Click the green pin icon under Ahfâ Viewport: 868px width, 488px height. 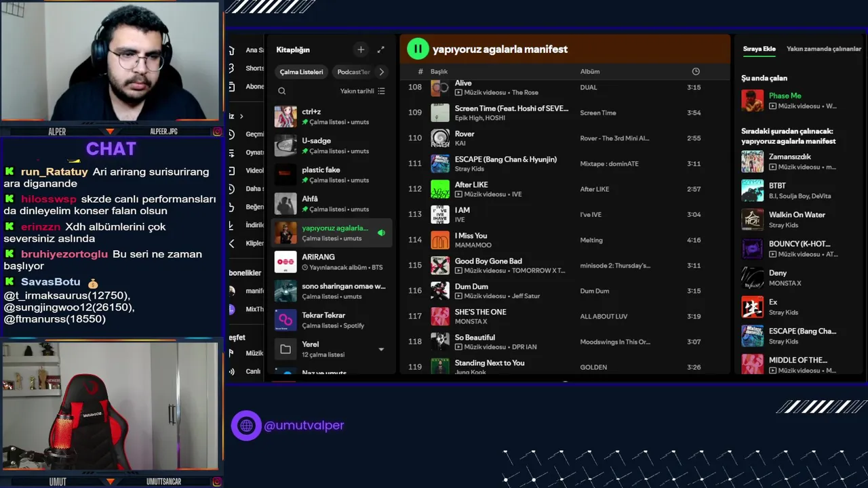point(305,209)
